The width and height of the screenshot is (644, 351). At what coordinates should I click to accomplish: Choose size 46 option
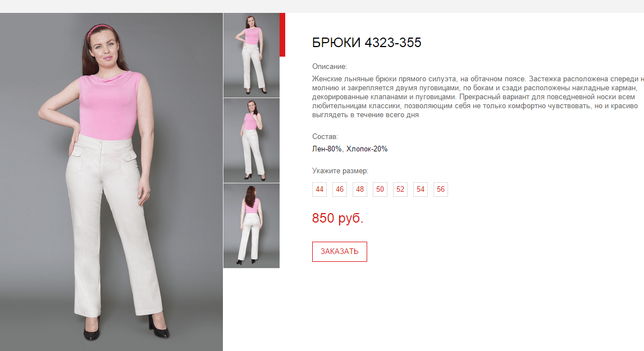click(x=340, y=190)
